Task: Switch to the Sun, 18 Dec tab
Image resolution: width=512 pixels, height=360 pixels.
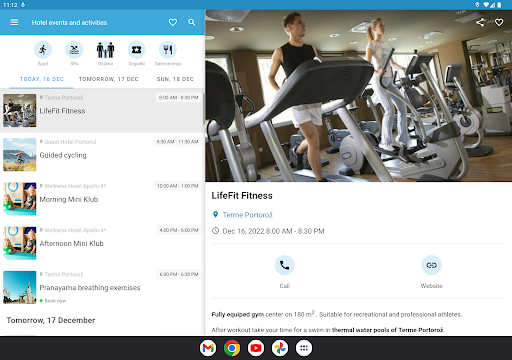Action: coord(175,79)
